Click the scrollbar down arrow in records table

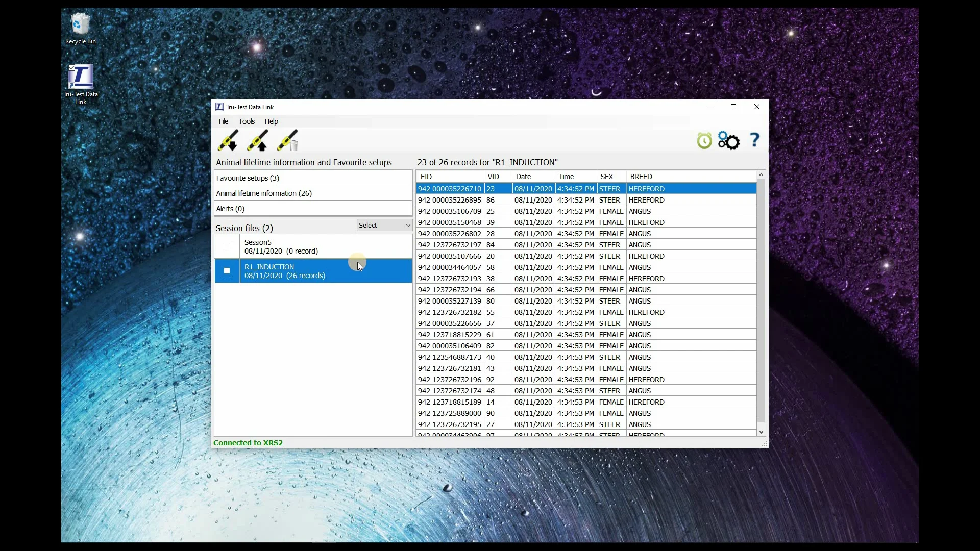point(761,432)
